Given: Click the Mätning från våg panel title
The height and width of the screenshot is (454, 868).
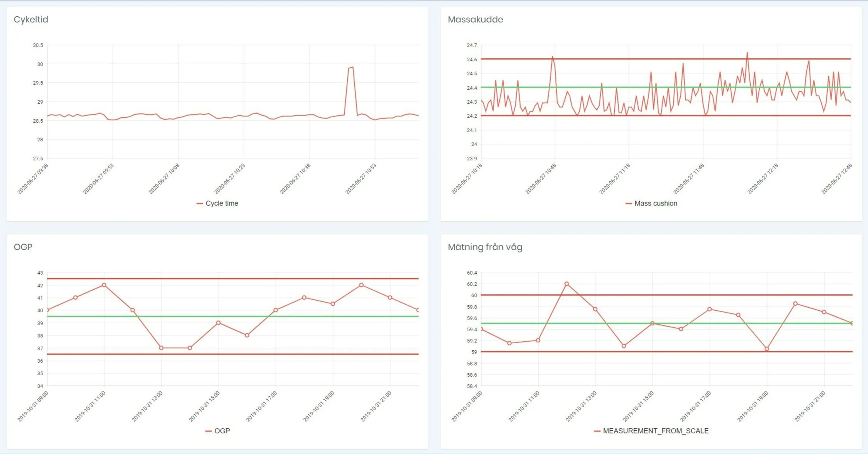Looking at the screenshot, I should coord(485,247).
